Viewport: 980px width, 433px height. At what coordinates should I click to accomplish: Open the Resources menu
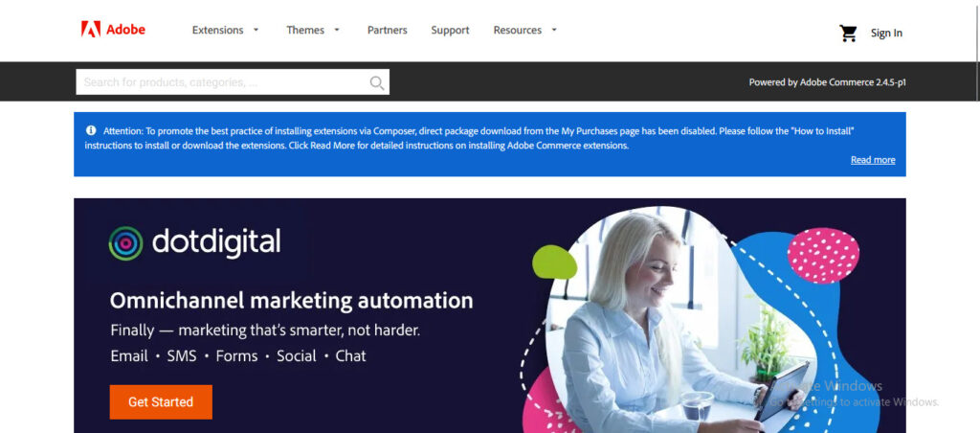click(x=518, y=30)
